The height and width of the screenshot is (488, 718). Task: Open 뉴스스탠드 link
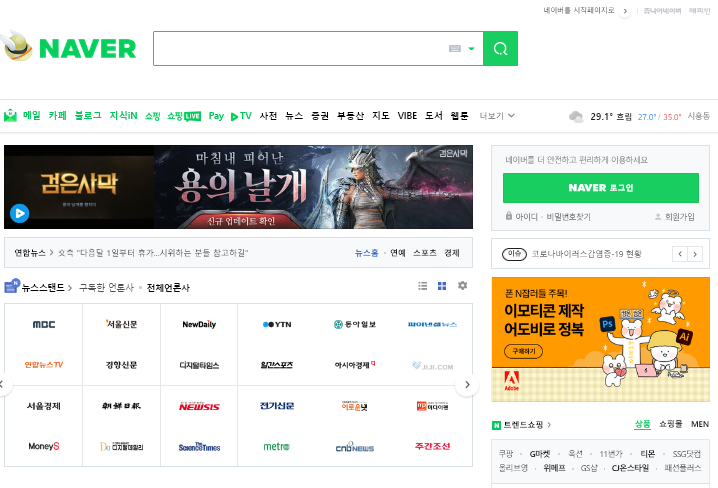pyautogui.click(x=43, y=287)
